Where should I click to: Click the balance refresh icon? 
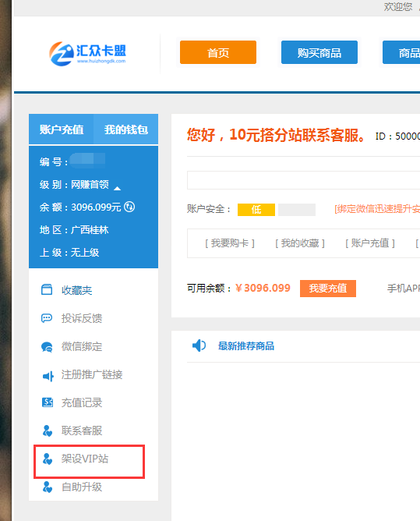[129, 207]
